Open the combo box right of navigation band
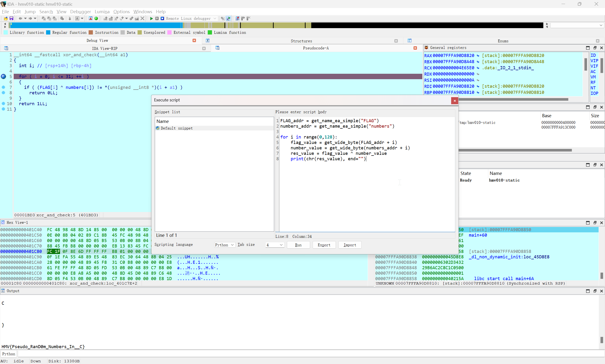 (577, 25)
